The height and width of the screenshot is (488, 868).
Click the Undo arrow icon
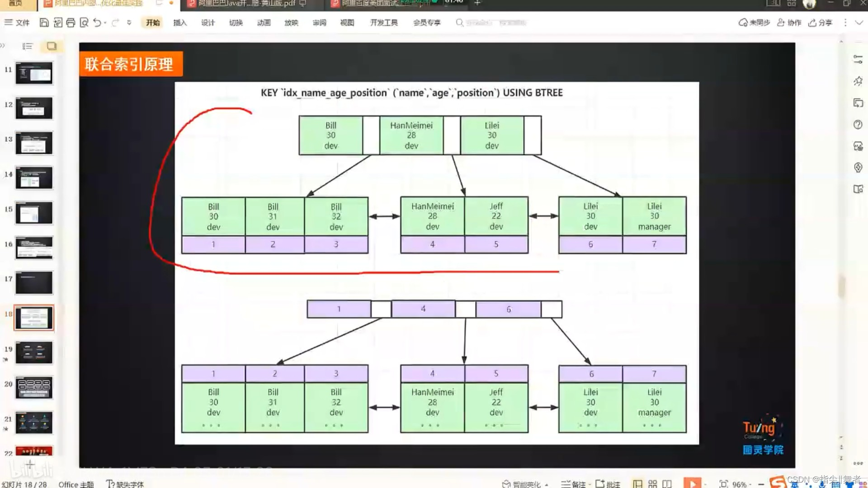(97, 23)
